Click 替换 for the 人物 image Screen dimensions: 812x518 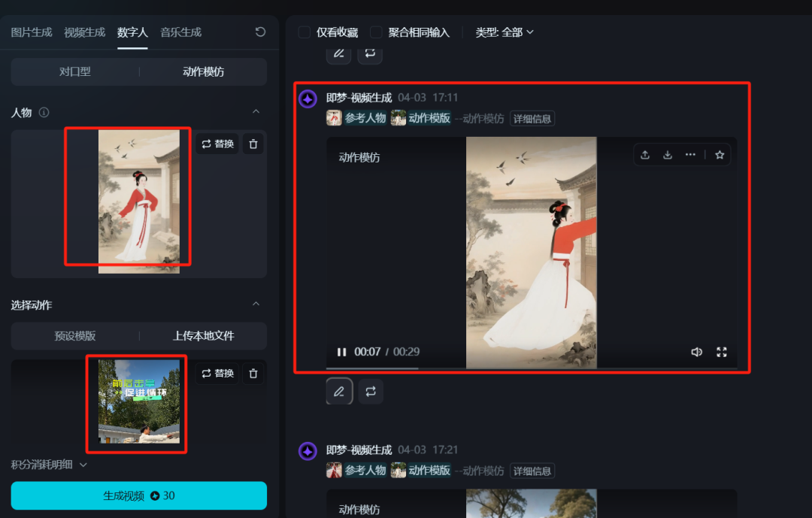pos(217,144)
